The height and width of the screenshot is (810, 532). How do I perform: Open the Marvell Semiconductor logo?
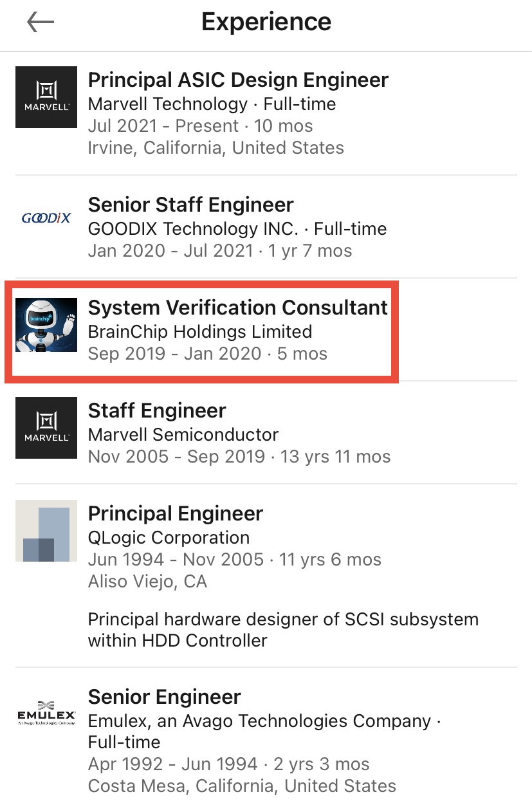click(x=46, y=428)
